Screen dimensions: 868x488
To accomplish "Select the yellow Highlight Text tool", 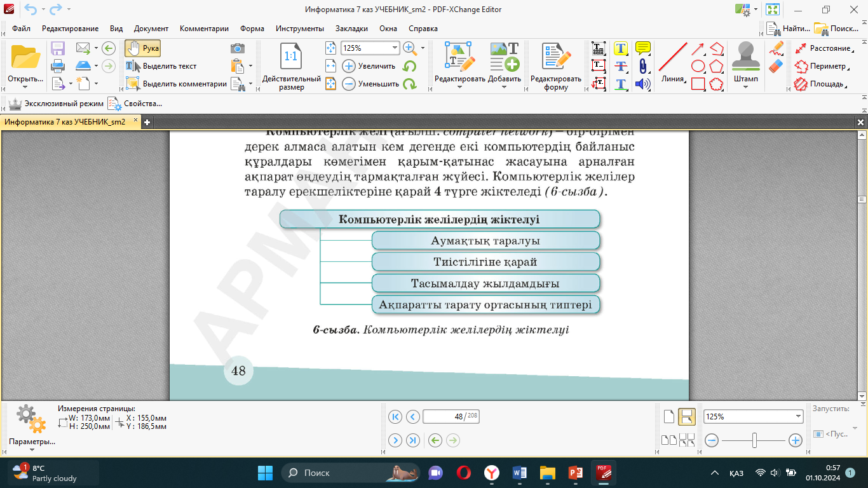I will click(x=621, y=48).
